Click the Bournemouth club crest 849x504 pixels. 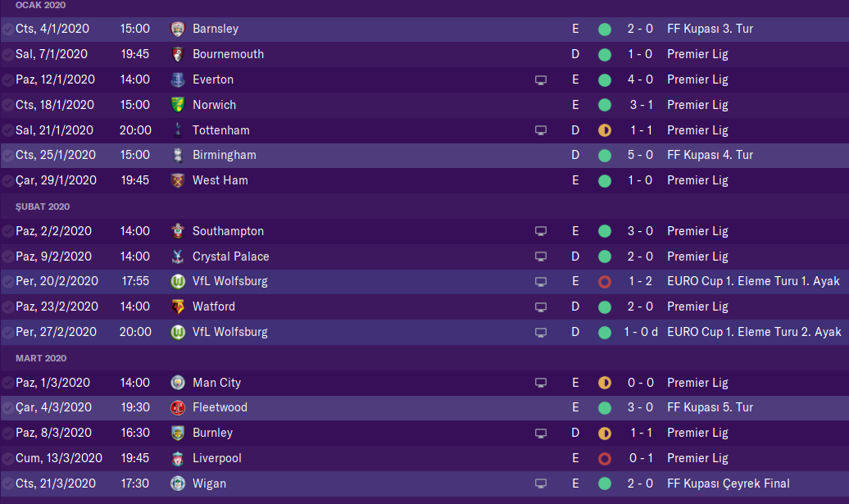coord(178,54)
